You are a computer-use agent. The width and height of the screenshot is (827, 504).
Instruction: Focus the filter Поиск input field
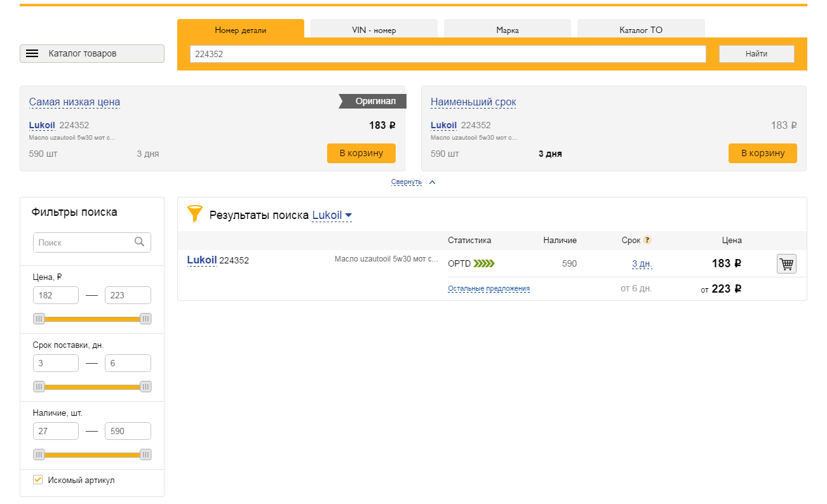[92, 242]
